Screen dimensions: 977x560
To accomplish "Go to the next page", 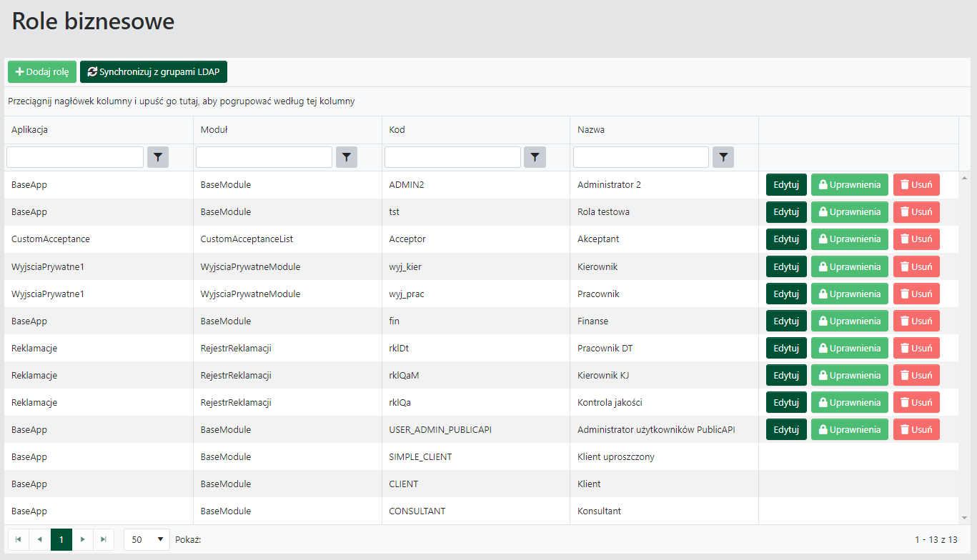I will point(83,539).
